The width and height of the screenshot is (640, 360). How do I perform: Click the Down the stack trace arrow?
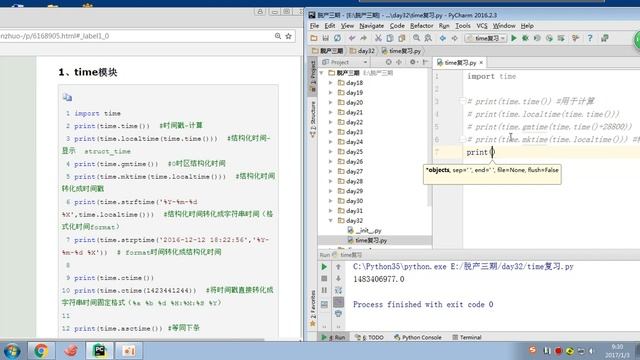click(x=338, y=278)
